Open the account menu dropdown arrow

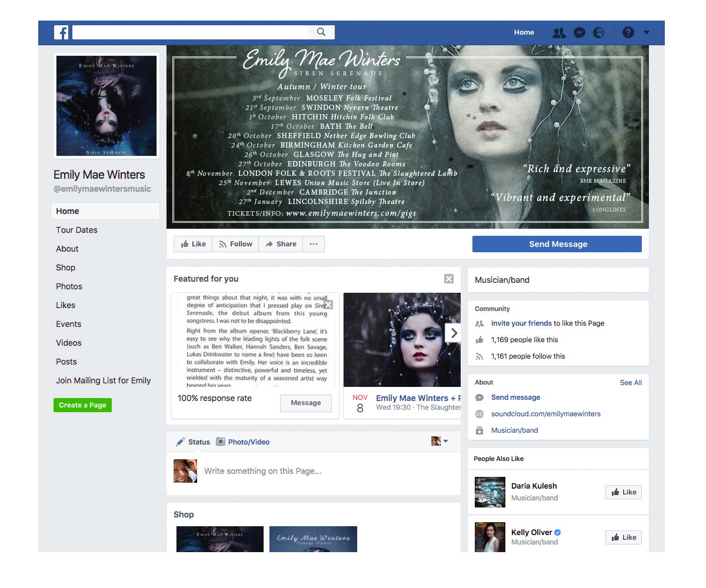[x=647, y=33]
